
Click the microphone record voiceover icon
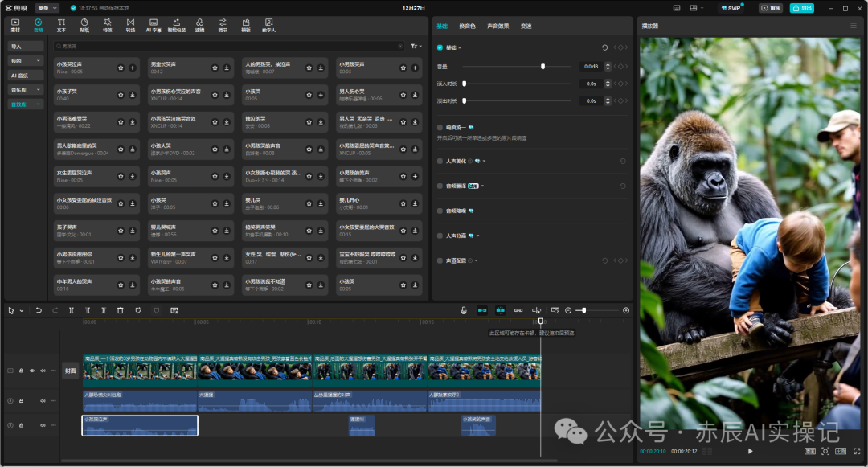[x=464, y=310]
